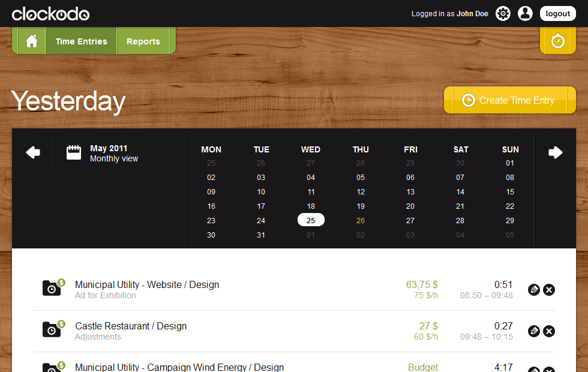588x372 pixels.
Task: Open Municipal Utility - Campaign Wind Energy entry
Action: [179, 367]
